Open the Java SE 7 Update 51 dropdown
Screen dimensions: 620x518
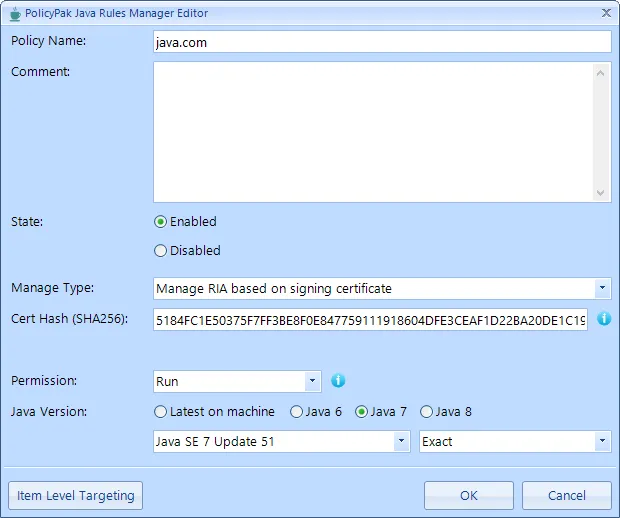click(x=401, y=441)
